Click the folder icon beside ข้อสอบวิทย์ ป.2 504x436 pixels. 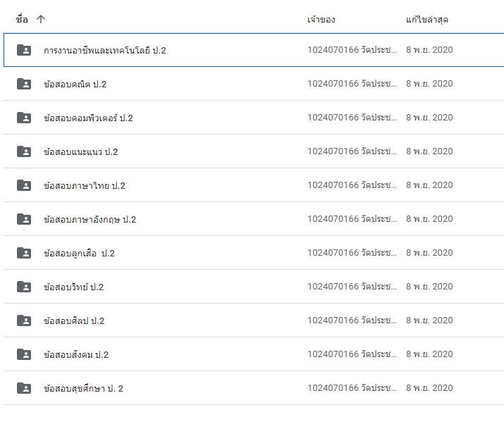[24, 287]
